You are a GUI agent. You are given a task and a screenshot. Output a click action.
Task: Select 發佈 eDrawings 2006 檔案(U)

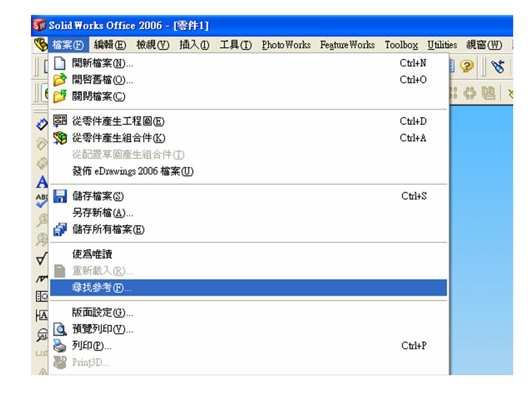click(248, 171)
